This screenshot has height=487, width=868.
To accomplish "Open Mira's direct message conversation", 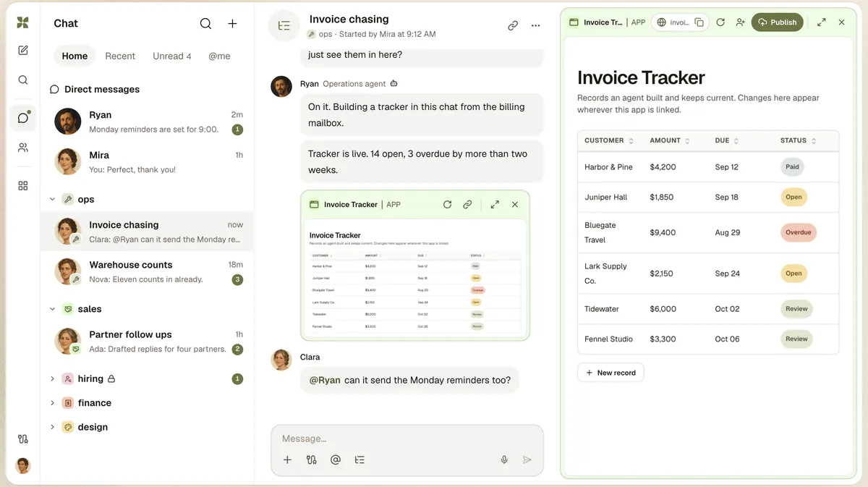I will pyautogui.click(x=147, y=162).
